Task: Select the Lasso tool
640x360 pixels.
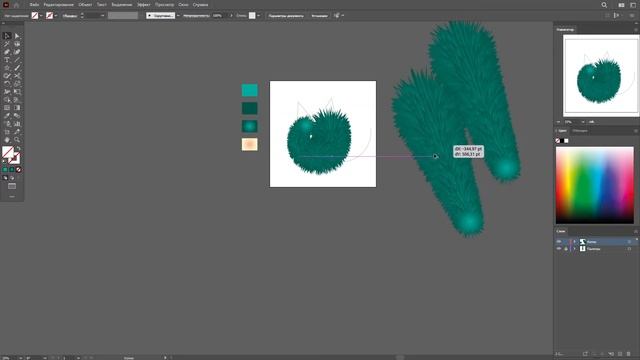Action: tap(17, 44)
